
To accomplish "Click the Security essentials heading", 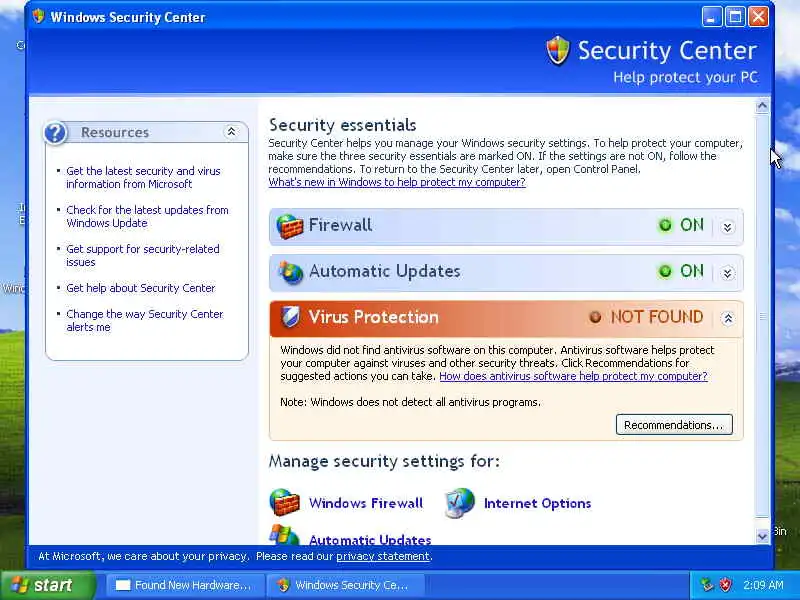I will coord(342,125).
